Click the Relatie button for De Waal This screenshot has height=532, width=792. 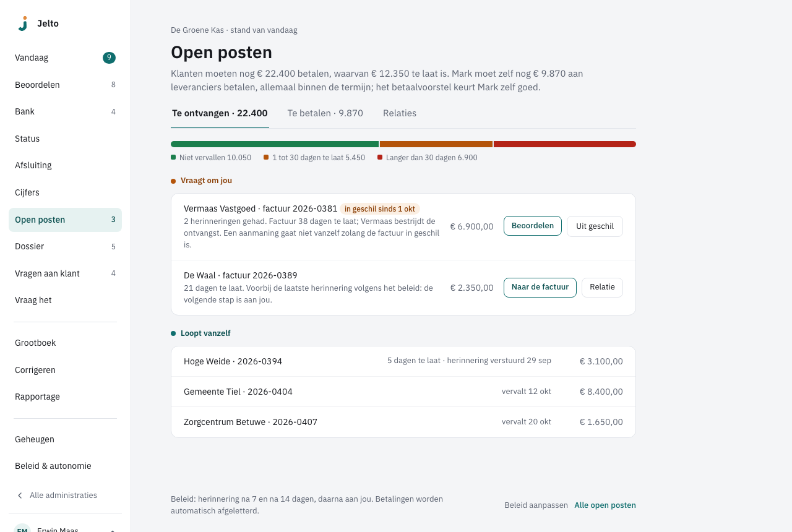click(x=602, y=288)
